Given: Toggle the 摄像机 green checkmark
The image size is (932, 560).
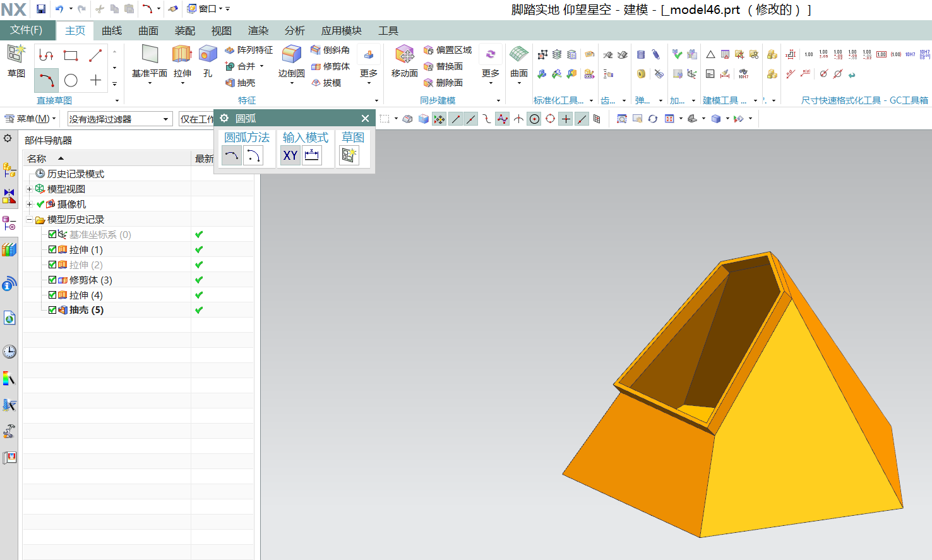Looking at the screenshot, I should click(x=40, y=204).
